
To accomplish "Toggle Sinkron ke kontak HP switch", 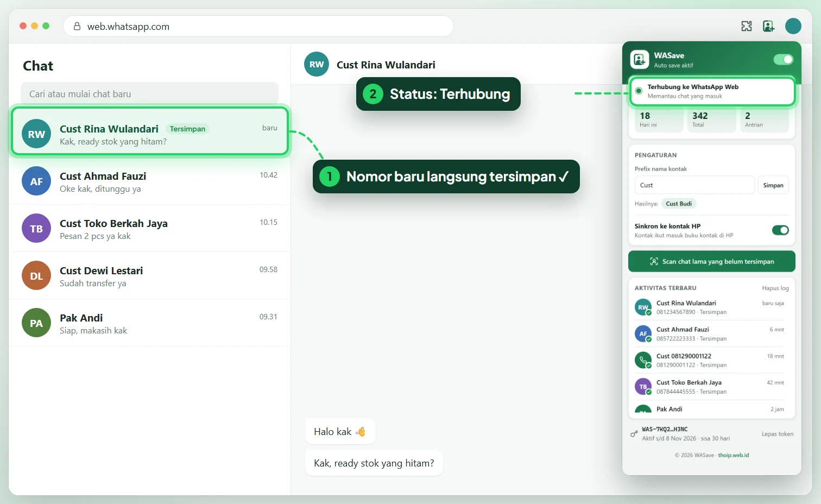I will (780, 230).
